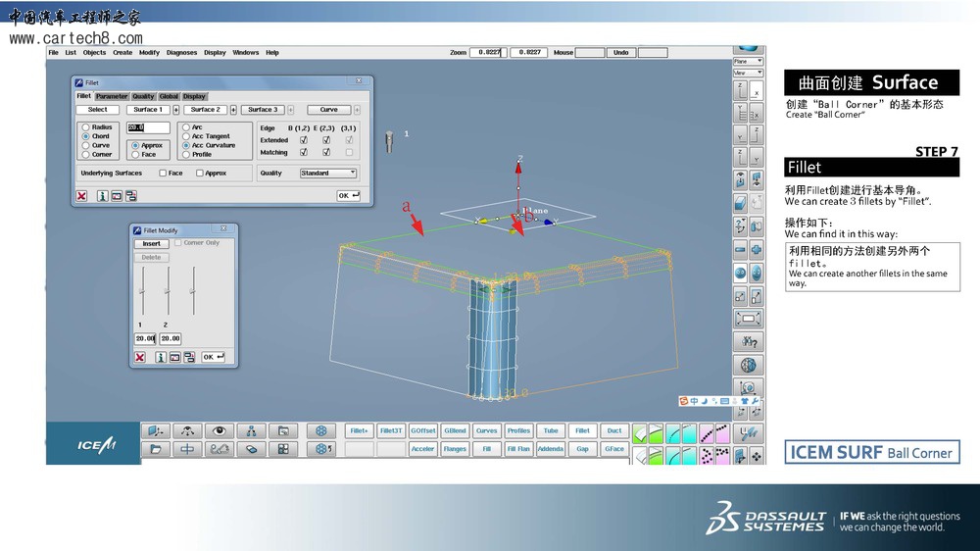Enable the Face checkbox under Underlying Surfaces
Screen dimensions: 980x551
click(163, 174)
